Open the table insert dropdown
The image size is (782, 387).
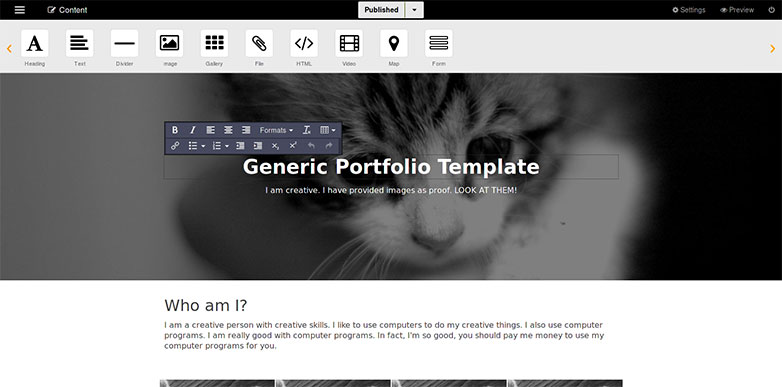tap(328, 130)
